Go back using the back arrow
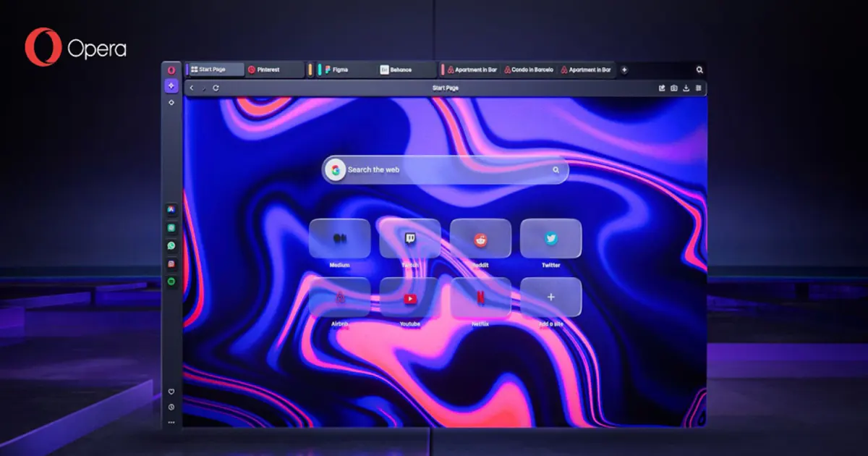The width and height of the screenshot is (868, 456). 192,88
